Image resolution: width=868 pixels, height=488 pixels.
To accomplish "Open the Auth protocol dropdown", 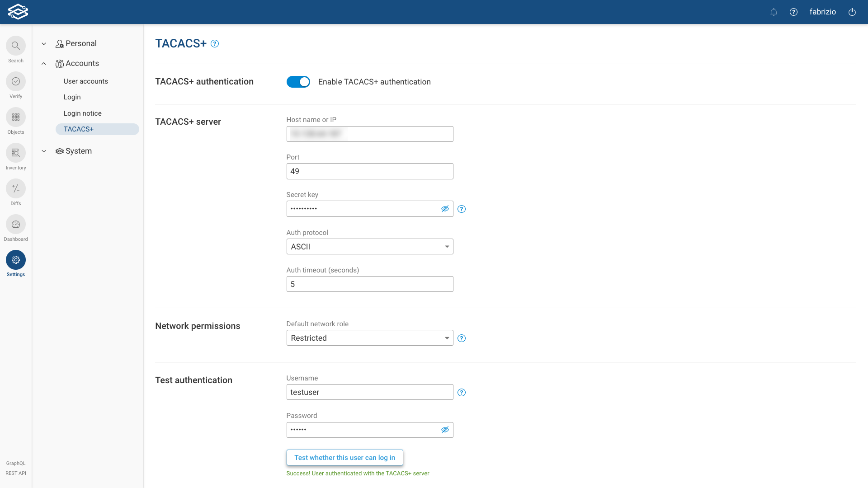I will pyautogui.click(x=369, y=247).
